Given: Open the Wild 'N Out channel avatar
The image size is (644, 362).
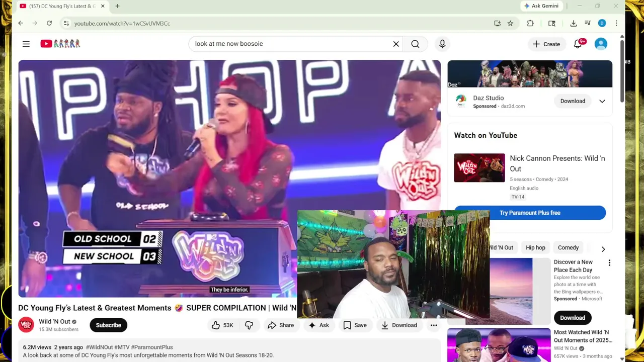Looking at the screenshot, I should click(26, 325).
